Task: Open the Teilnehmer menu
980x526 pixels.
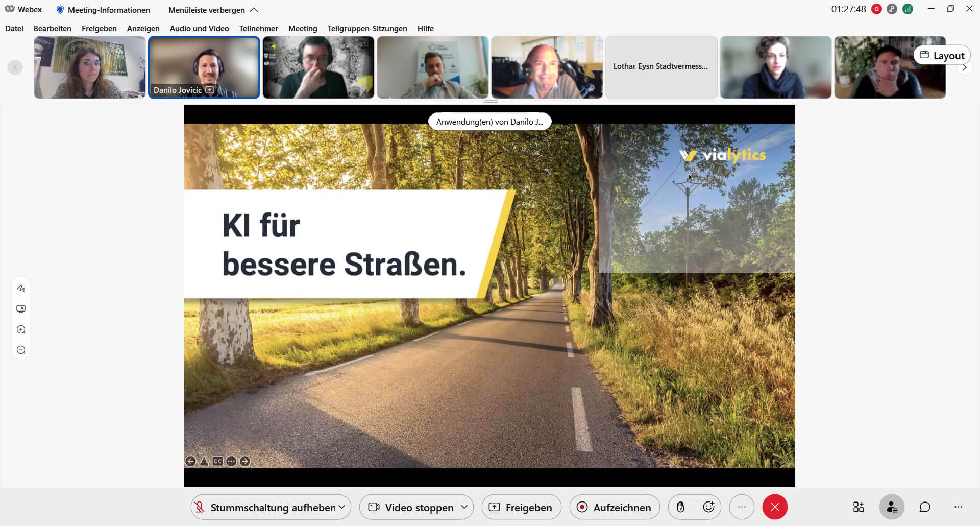Action: [x=258, y=29]
